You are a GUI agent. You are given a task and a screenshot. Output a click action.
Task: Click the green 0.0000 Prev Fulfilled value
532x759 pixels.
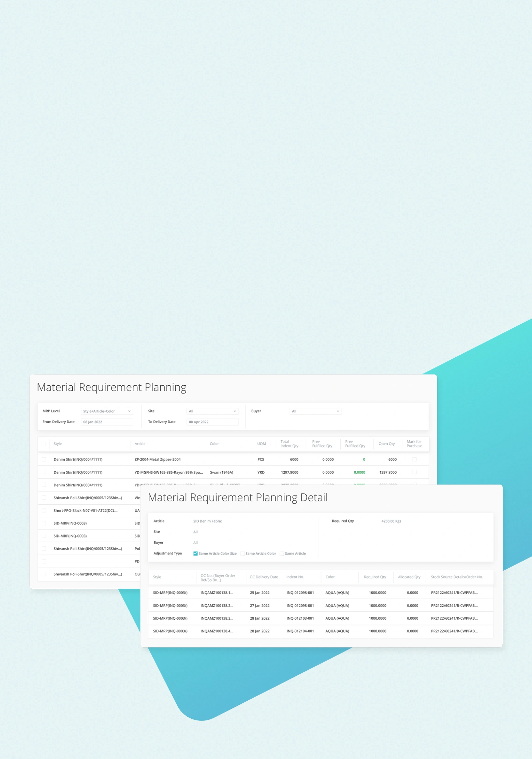(359, 473)
